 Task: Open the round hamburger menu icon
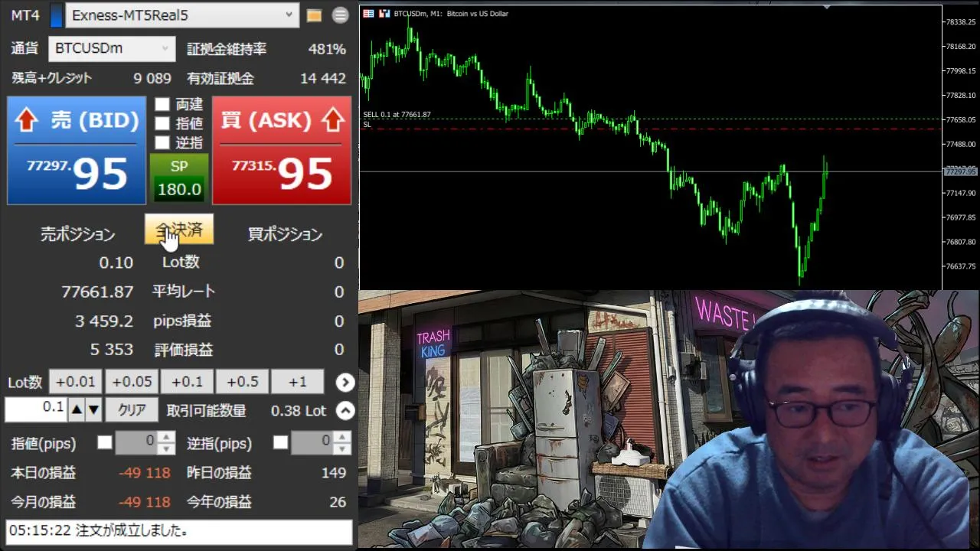click(x=341, y=15)
